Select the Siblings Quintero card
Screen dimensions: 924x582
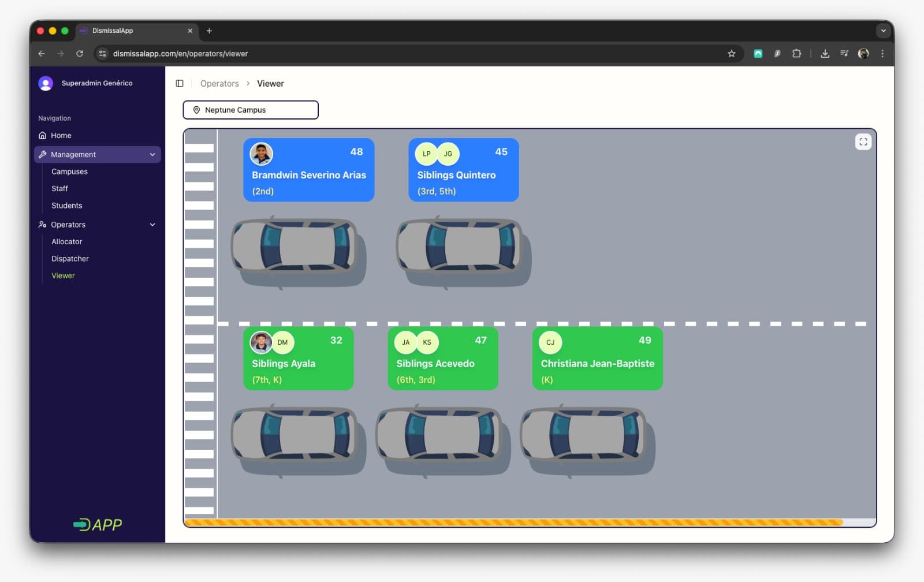pyautogui.click(x=463, y=170)
